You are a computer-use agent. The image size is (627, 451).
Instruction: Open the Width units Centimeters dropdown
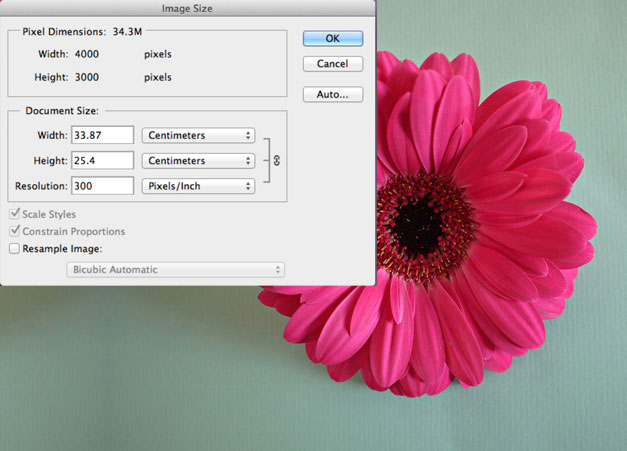tap(198, 136)
